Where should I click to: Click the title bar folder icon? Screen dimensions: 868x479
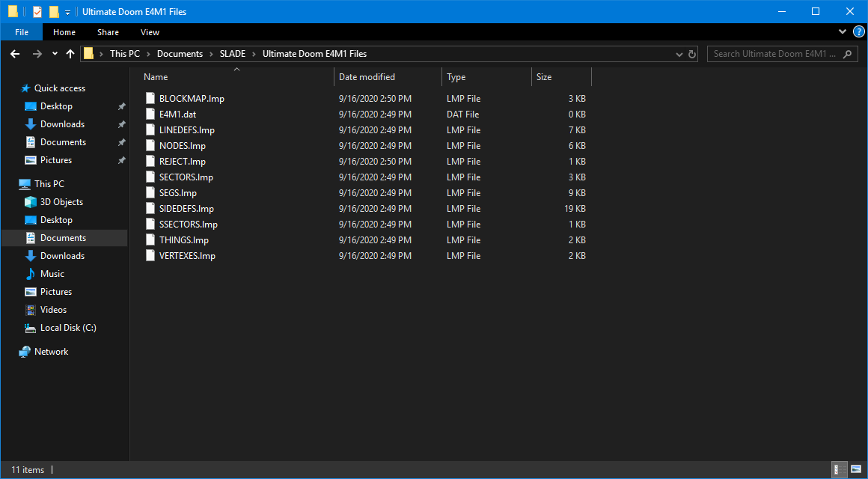(13, 12)
